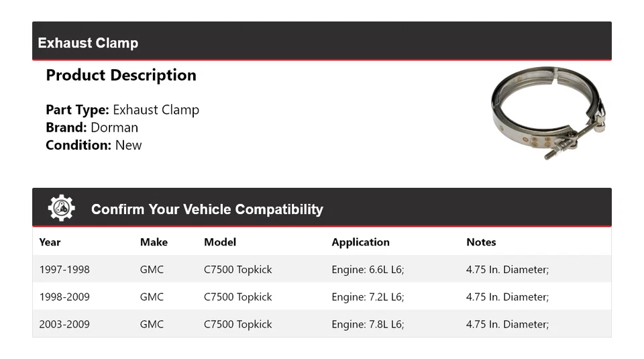This screenshot has height=359, width=644.
Task: Select the 1997-1998 year cell
Action: (x=64, y=270)
